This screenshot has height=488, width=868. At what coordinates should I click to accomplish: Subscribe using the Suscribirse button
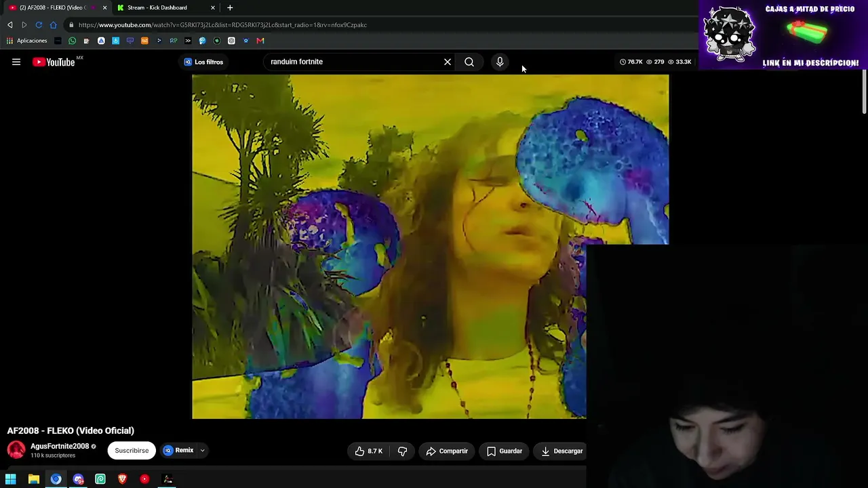coord(132,451)
